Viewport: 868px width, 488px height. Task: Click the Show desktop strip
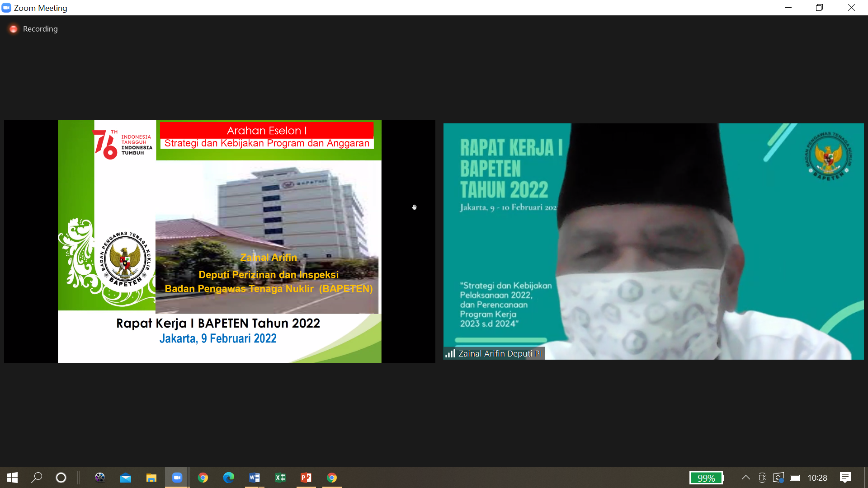[865, 478]
